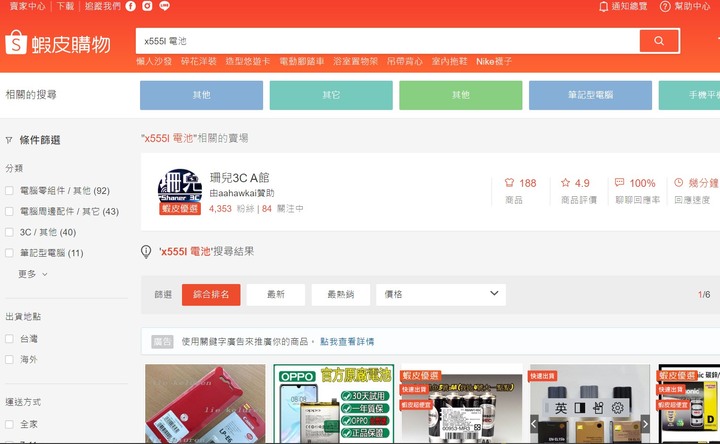Screen dimensions: 720x444
Task: Click the previous arrow on battery charger image
Action: (x=534, y=423)
